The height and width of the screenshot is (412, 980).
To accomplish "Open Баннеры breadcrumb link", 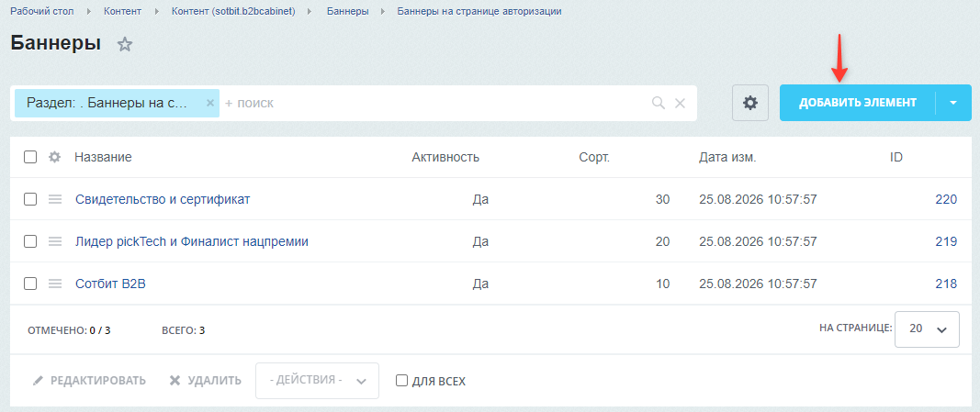I will pyautogui.click(x=347, y=11).
